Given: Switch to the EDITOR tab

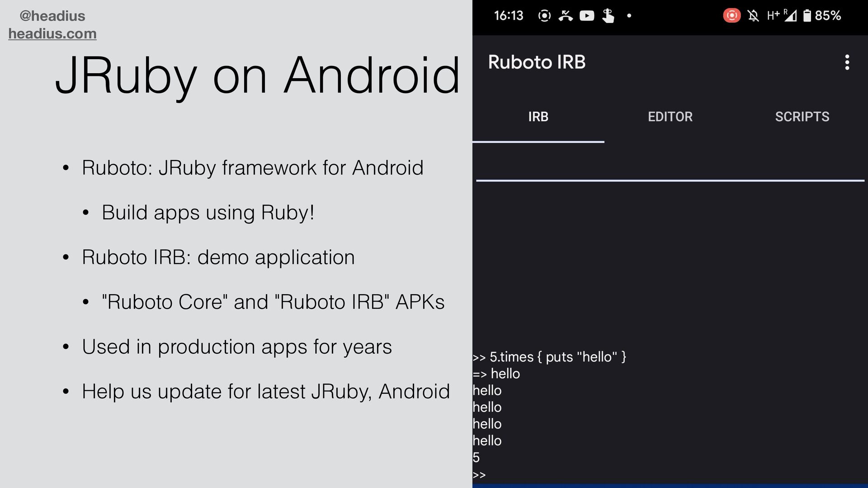Looking at the screenshot, I should pyautogui.click(x=670, y=117).
